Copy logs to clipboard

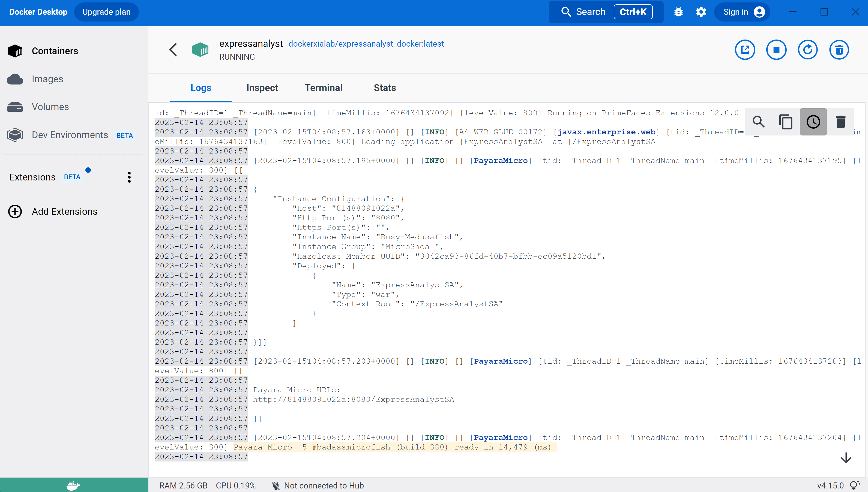pyautogui.click(x=786, y=122)
